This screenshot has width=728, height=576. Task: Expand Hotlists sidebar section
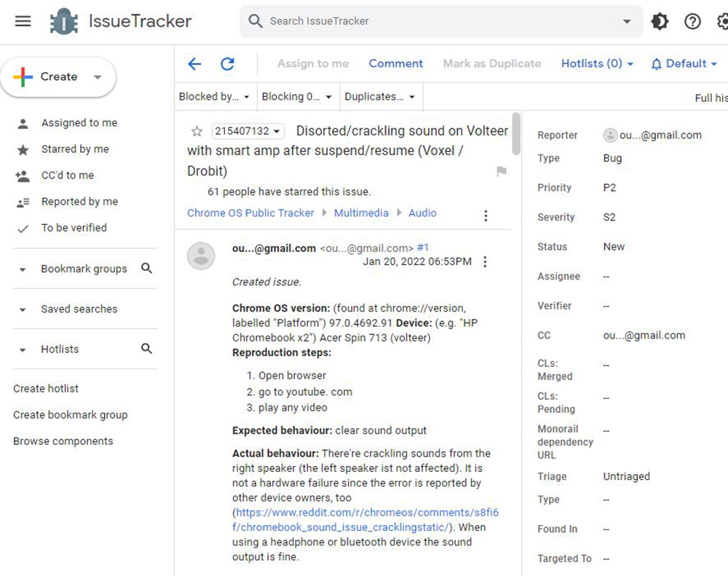(23, 350)
